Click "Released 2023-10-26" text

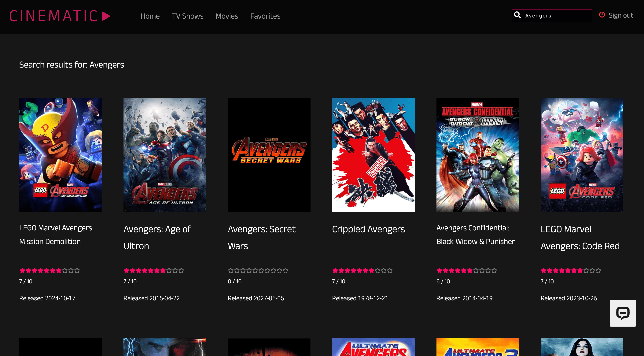coord(569,298)
